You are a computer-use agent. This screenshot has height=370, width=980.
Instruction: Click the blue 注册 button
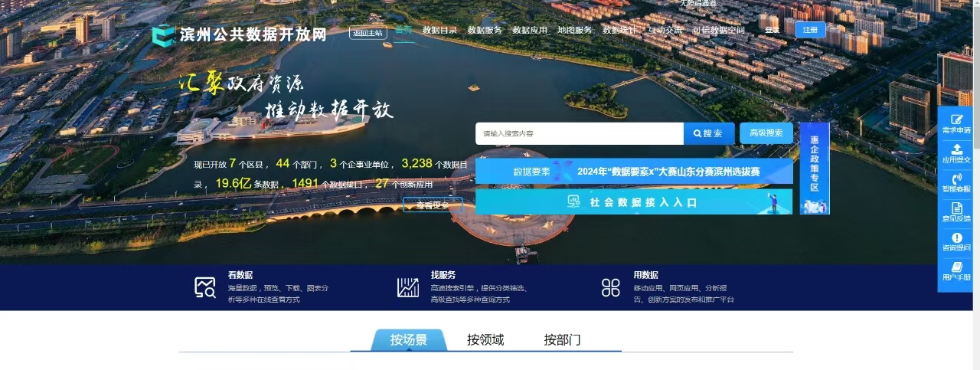click(x=810, y=30)
